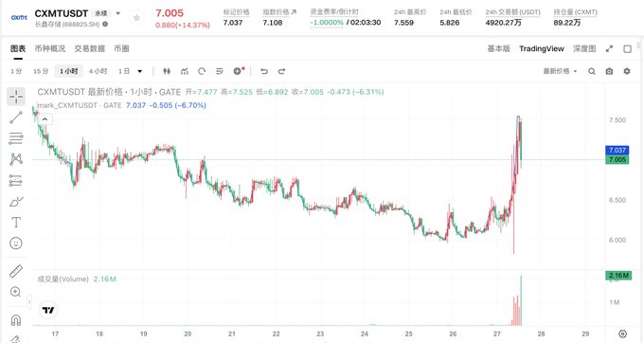Open the emoji sticker tool

pos(16,244)
